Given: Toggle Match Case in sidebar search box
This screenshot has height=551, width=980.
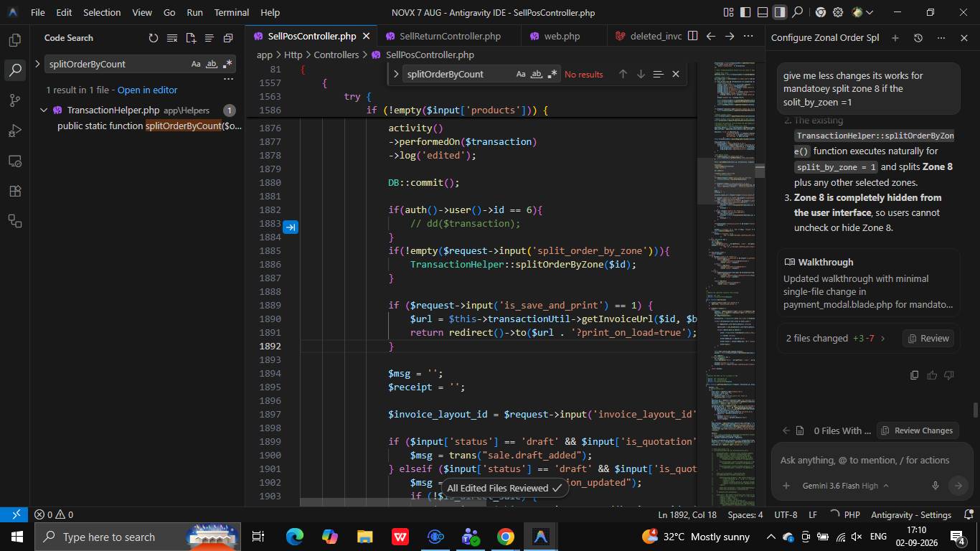Looking at the screenshot, I should pyautogui.click(x=196, y=64).
